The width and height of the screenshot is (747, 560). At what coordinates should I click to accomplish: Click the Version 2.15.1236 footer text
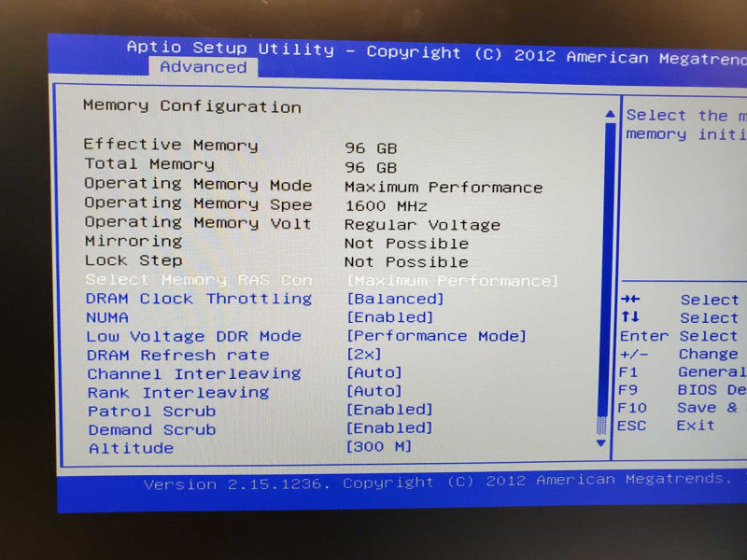click(237, 484)
